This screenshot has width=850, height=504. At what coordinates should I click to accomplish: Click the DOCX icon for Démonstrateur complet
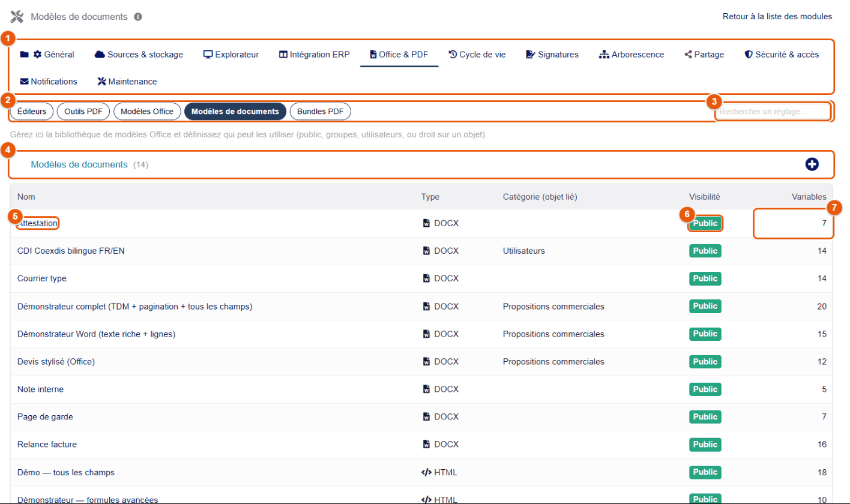coord(426,307)
